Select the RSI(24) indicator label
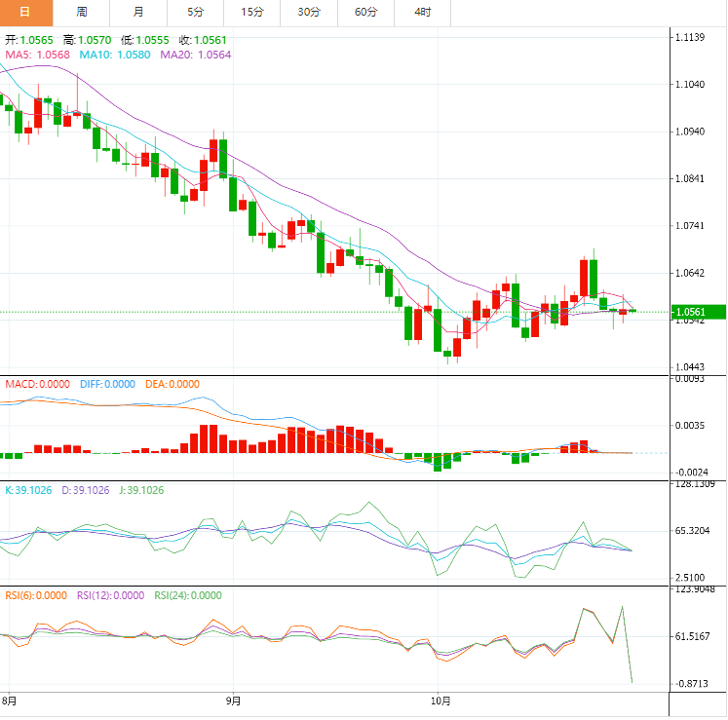The image size is (728, 720). [x=188, y=595]
